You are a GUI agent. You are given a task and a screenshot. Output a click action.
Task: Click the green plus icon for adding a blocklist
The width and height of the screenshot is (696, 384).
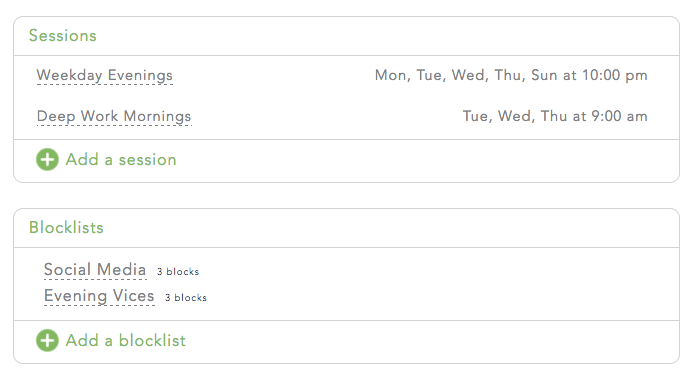click(47, 340)
